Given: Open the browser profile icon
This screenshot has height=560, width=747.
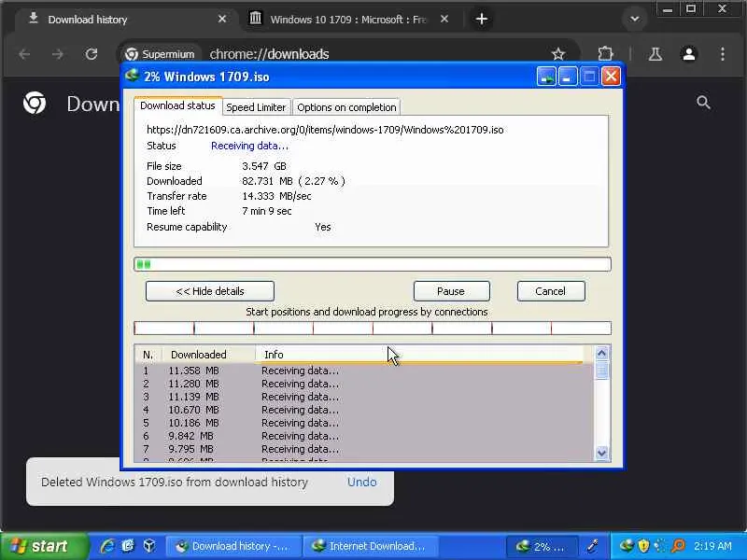Looking at the screenshot, I should click(x=689, y=54).
